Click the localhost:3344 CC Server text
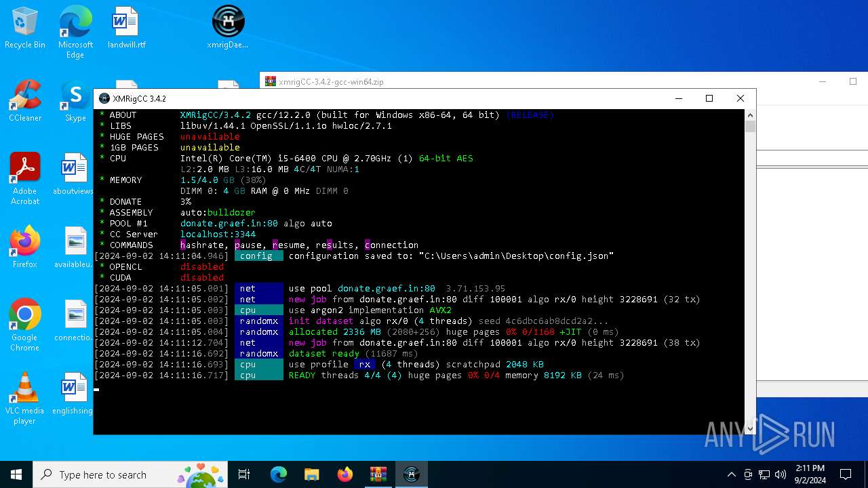 tap(218, 234)
